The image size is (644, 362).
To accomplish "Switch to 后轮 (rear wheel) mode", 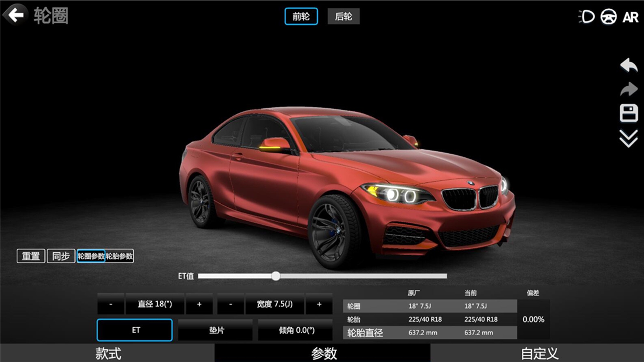I will [344, 17].
